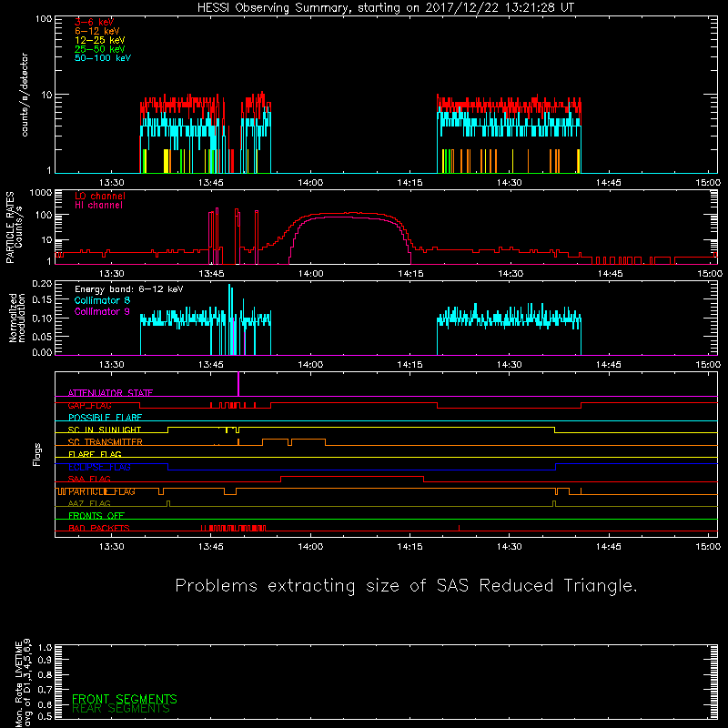Click the magenta attenuator state spike in Flags panel

tap(238, 384)
